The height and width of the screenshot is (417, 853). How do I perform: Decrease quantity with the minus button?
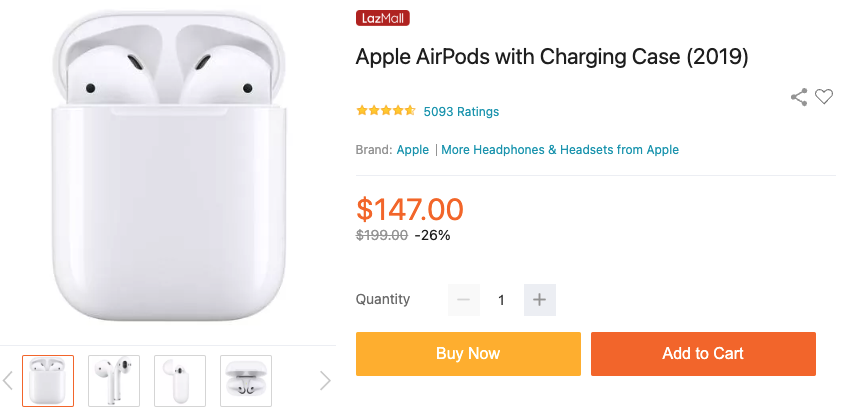point(463,300)
